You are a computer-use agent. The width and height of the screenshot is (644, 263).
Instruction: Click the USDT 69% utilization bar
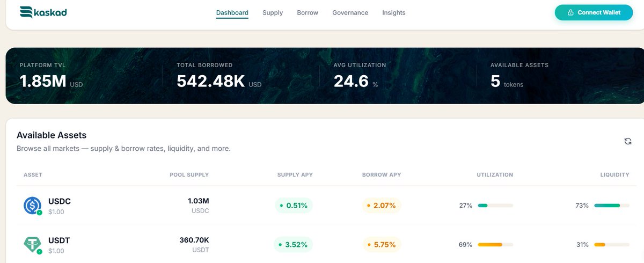[495, 245]
